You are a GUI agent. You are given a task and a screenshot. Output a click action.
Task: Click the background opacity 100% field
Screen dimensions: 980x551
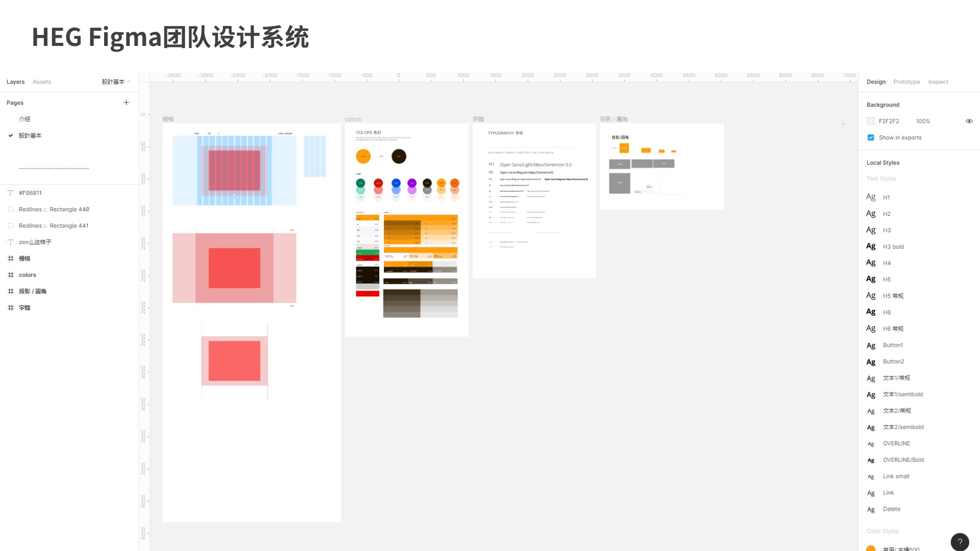point(922,121)
